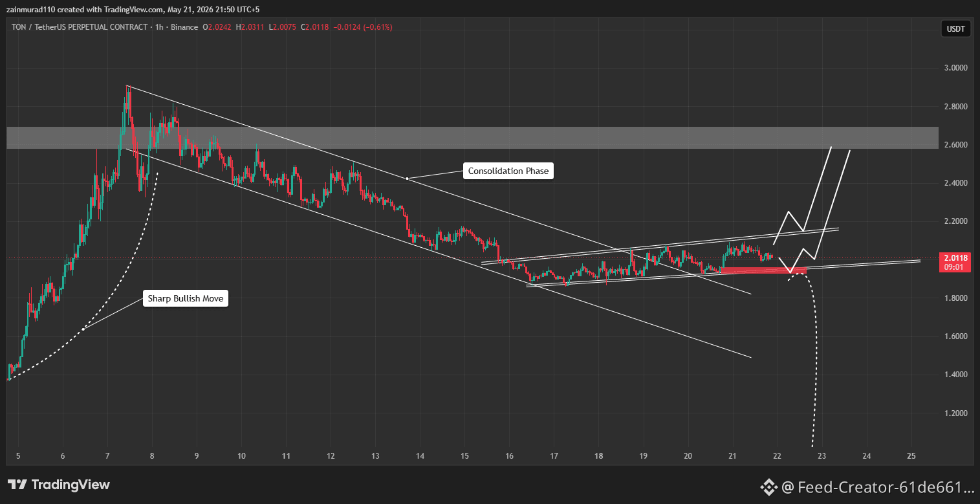The width and height of the screenshot is (980, 504).
Task: Click the red current price tag 2.0118
Action: (x=955, y=257)
